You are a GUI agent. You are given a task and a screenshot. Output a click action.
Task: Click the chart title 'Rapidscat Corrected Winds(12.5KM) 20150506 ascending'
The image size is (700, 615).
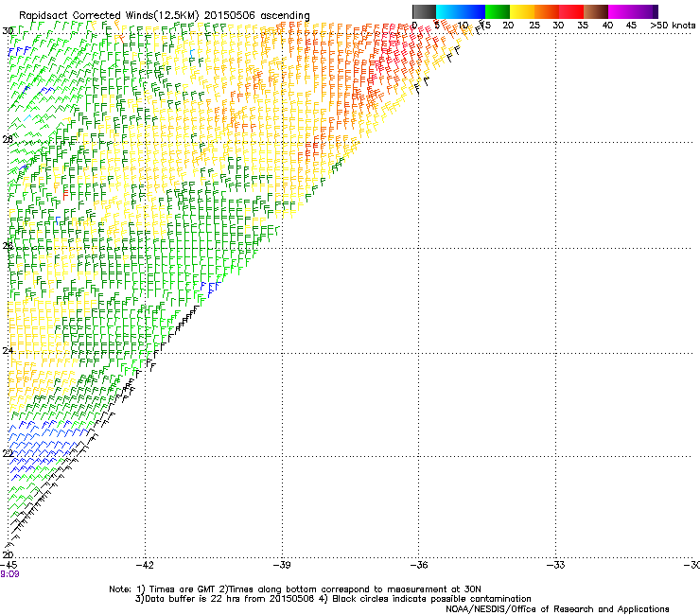point(165,15)
